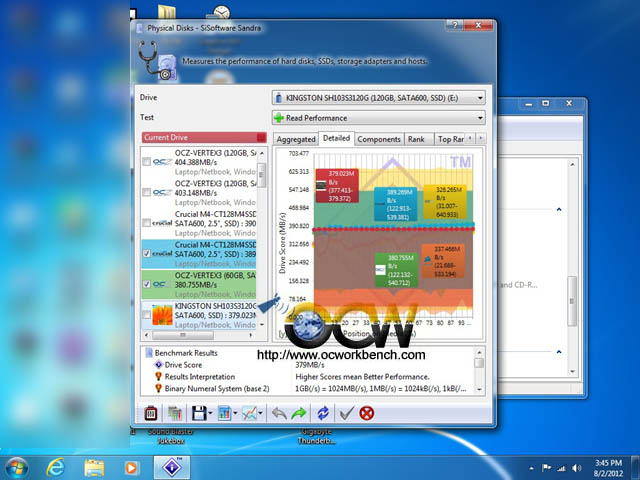
Task: Open the Drive selection combo box
Action: pos(378,98)
